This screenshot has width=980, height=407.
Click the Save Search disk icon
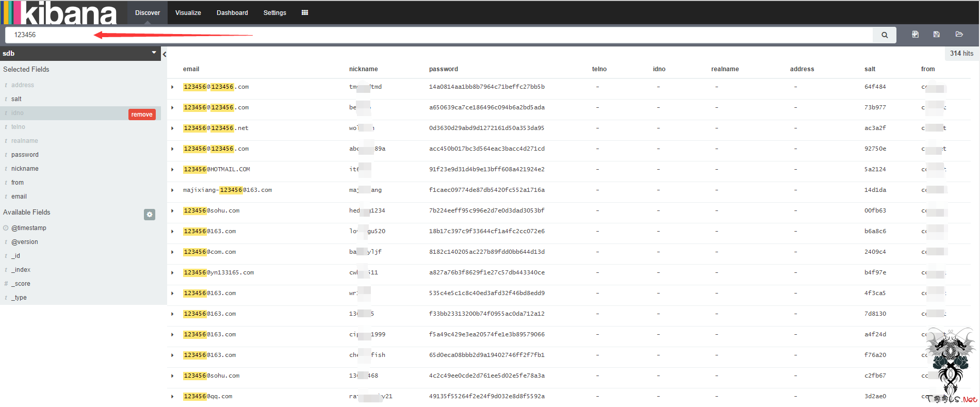[937, 35]
